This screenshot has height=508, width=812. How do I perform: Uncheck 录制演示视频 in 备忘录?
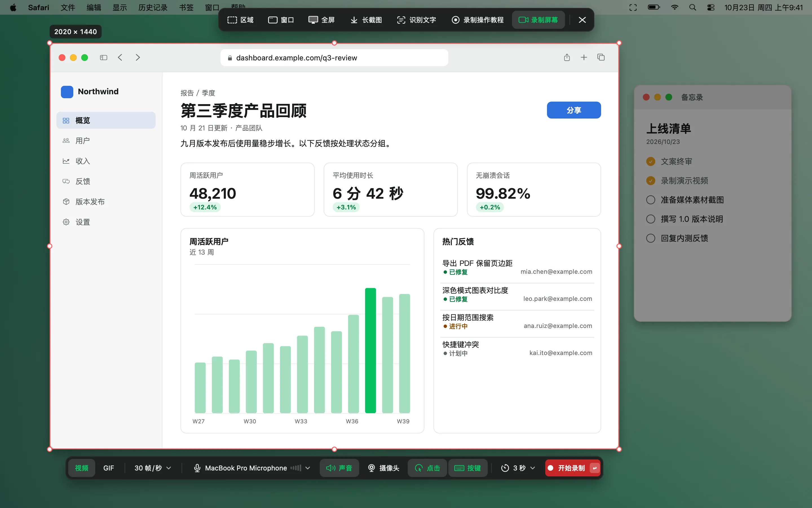pos(651,181)
